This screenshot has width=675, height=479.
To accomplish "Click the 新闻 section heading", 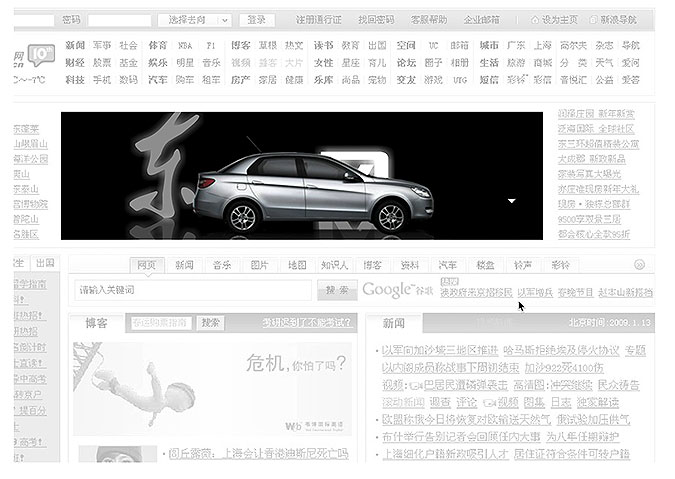I will [x=394, y=323].
